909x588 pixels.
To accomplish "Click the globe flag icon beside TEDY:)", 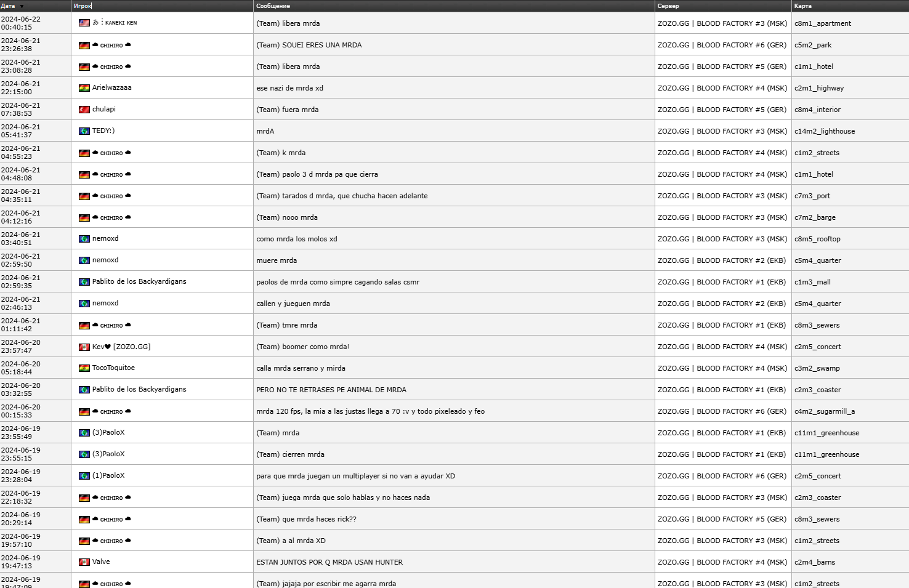I will pos(84,131).
